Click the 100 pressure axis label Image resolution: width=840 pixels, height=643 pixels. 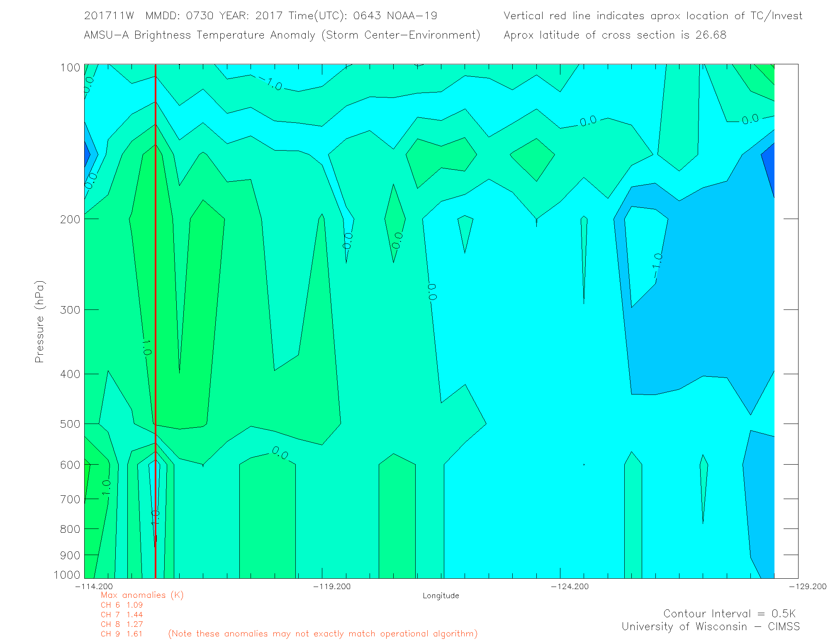coord(70,68)
